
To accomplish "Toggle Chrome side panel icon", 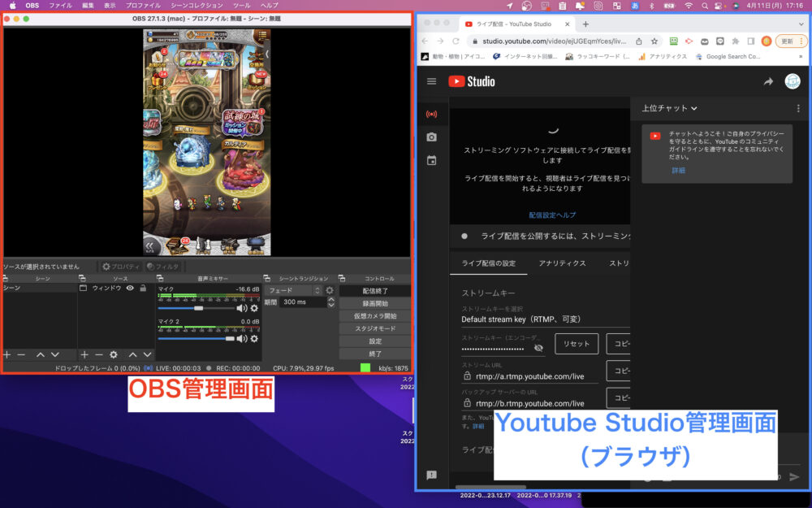I will pyautogui.click(x=751, y=41).
